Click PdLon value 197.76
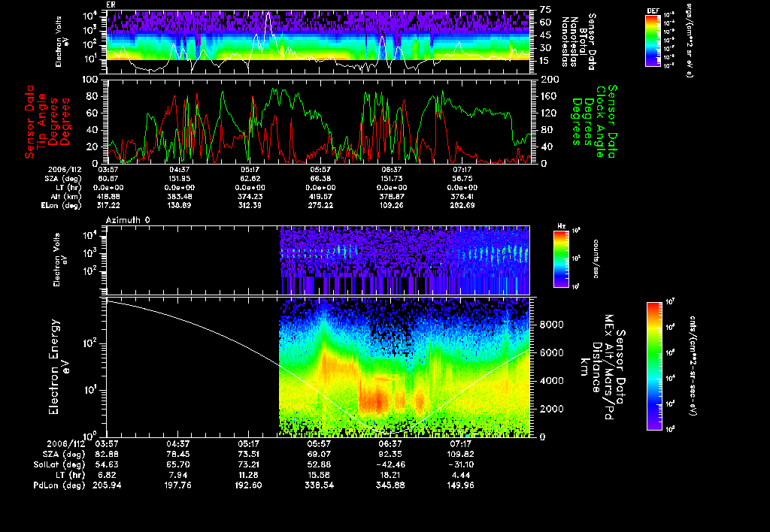The width and height of the screenshot is (770, 532). 177,485
